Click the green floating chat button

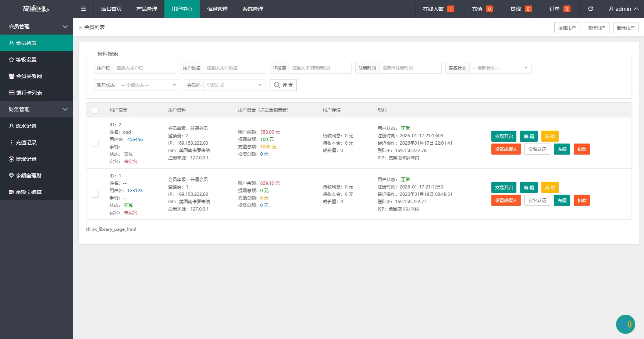click(x=626, y=324)
